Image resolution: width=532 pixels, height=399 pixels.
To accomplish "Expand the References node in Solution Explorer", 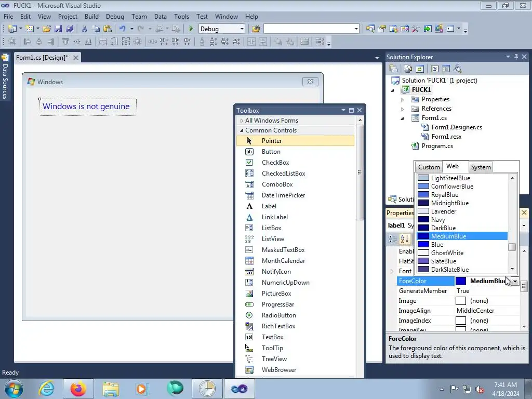I will coord(403,109).
